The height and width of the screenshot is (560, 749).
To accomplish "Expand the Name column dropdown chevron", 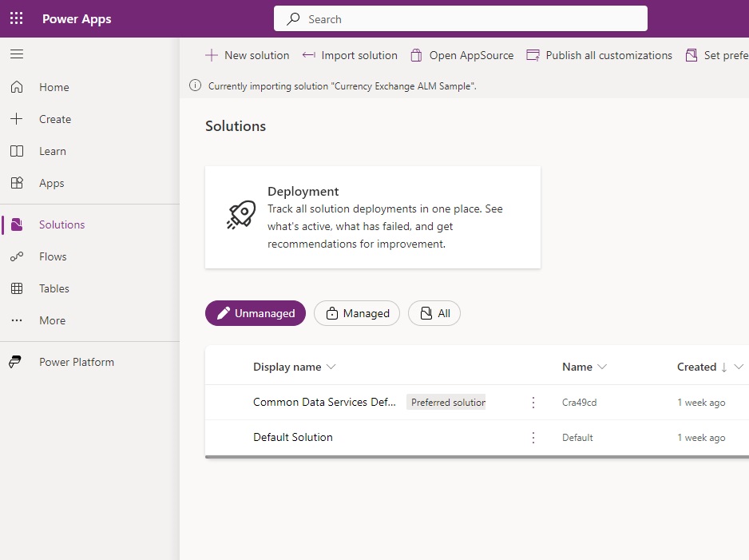I will 602,367.
